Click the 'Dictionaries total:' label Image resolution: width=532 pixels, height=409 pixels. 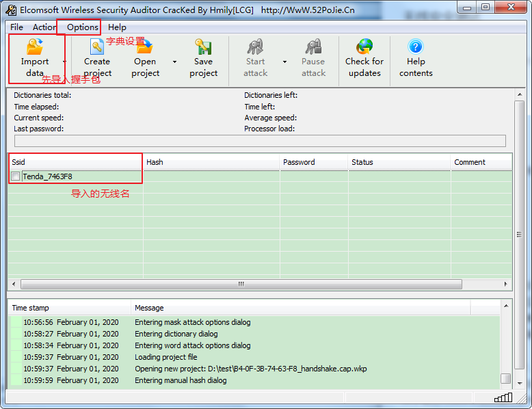[42, 95]
